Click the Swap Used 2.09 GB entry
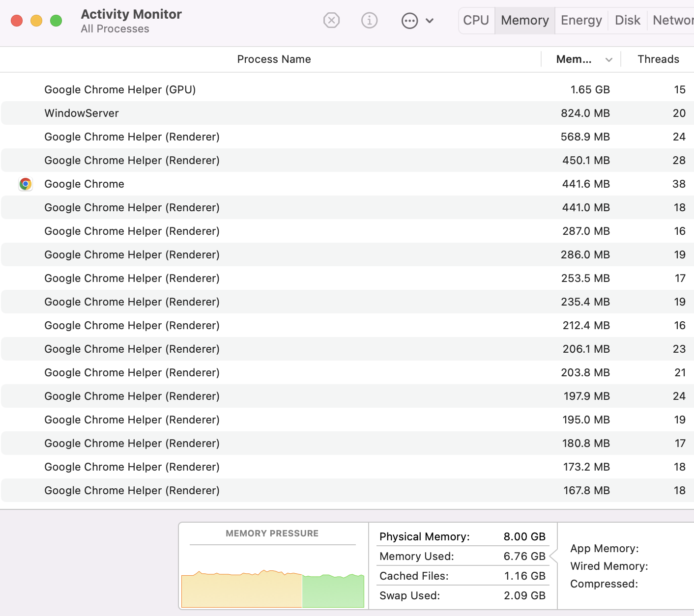This screenshot has width=694, height=616. [x=463, y=595]
